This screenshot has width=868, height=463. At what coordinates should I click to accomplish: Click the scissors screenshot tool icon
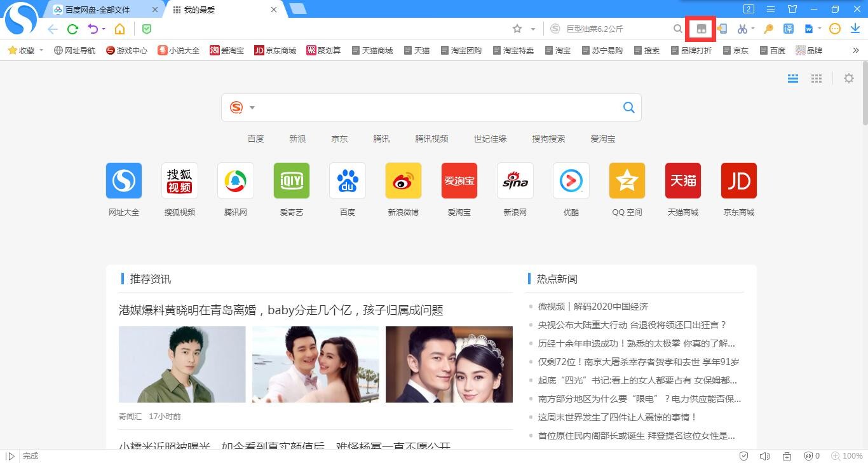point(742,29)
